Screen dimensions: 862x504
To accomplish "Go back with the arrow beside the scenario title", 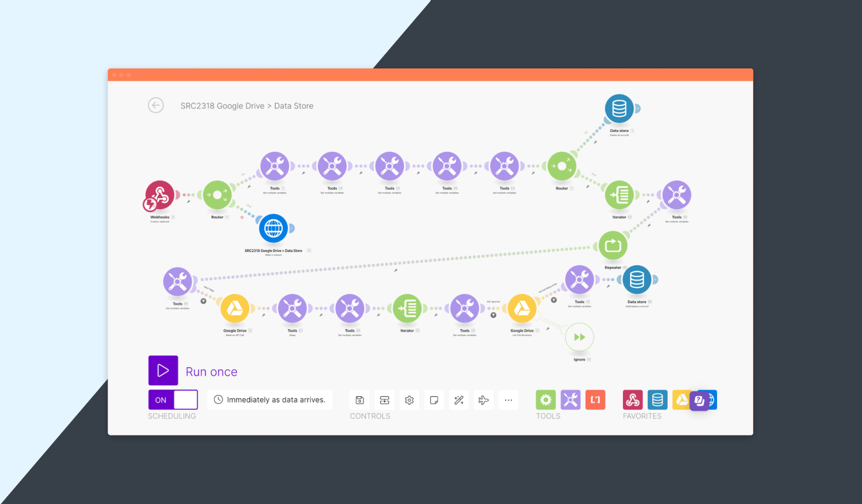I will pos(156,105).
